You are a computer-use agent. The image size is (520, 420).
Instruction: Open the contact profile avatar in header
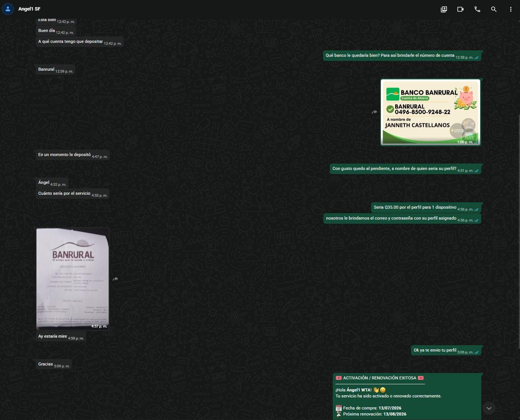8,9
